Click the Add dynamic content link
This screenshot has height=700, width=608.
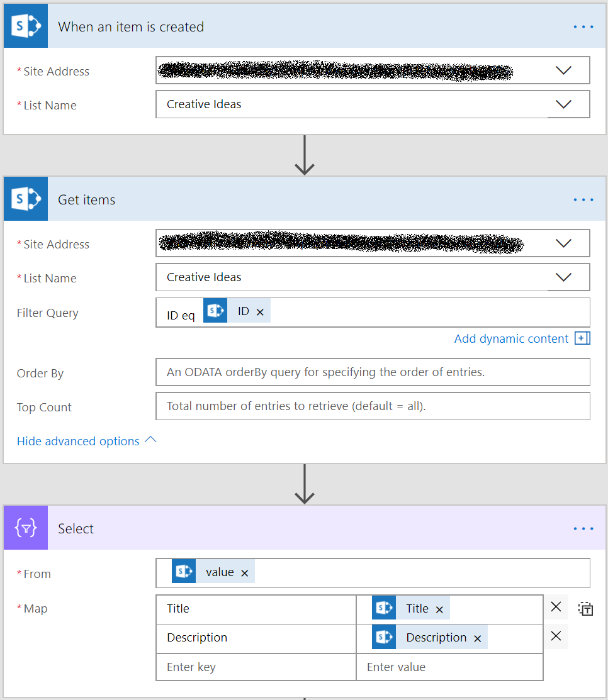tap(511, 339)
